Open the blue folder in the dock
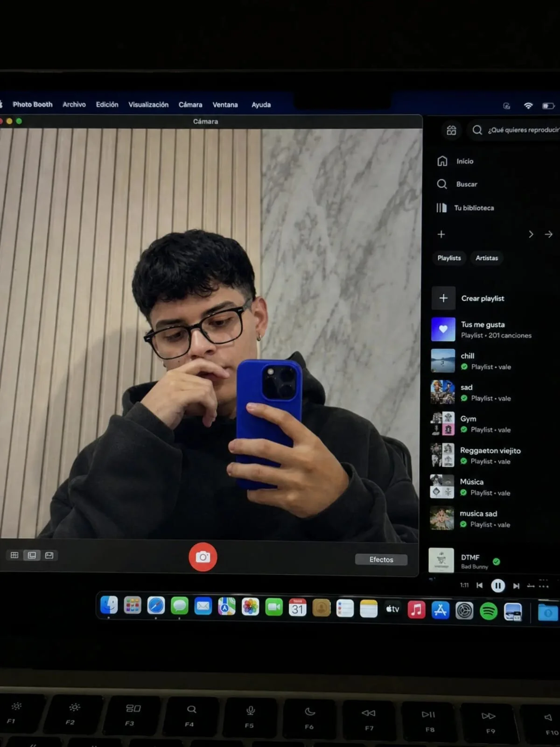The height and width of the screenshot is (747, 560). [x=548, y=613]
